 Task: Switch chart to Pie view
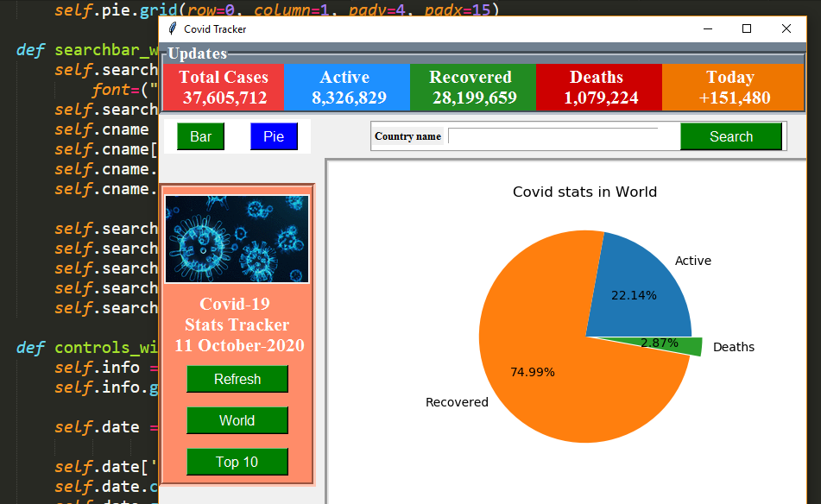point(274,135)
